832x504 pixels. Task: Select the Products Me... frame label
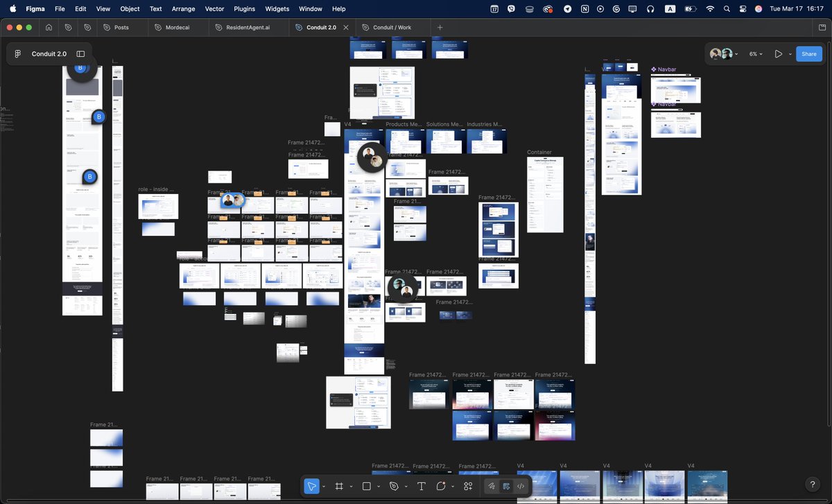[404, 125]
